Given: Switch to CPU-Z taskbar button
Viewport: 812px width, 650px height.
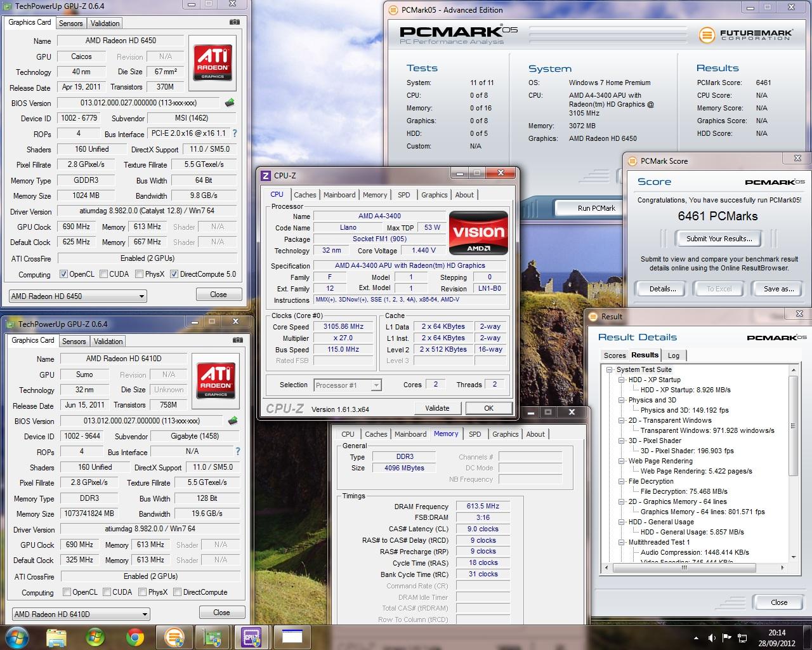Looking at the screenshot, I should 251,637.
